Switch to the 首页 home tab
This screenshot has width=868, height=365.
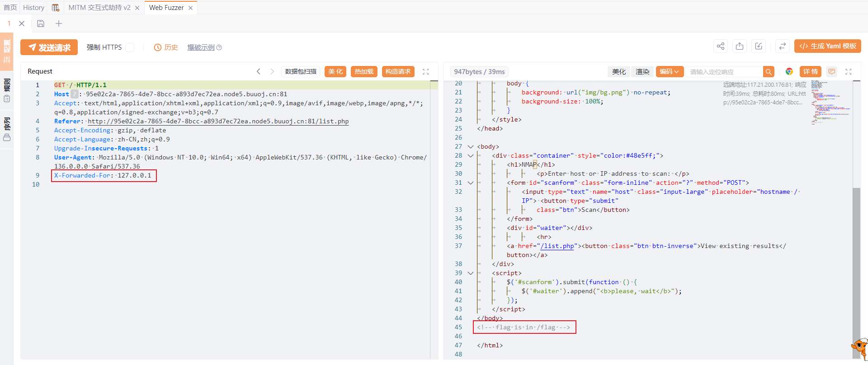pos(10,7)
